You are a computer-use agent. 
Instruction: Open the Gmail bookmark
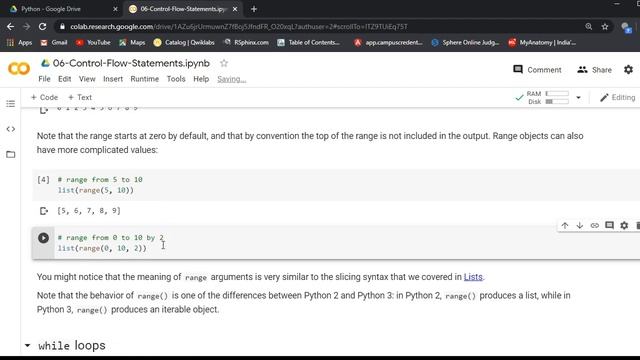(53, 42)
